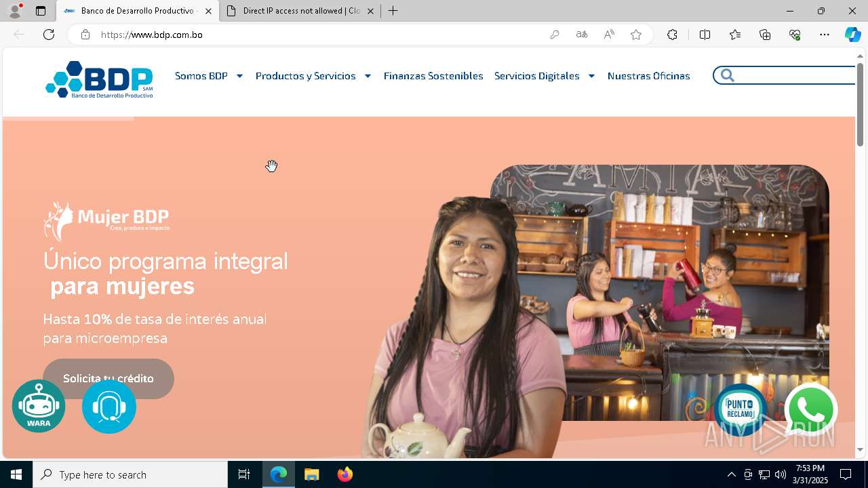The height and width of the screenshot is (488, 868).
Task: Open the Somos BDP menu item
Action: coord(201,76)
